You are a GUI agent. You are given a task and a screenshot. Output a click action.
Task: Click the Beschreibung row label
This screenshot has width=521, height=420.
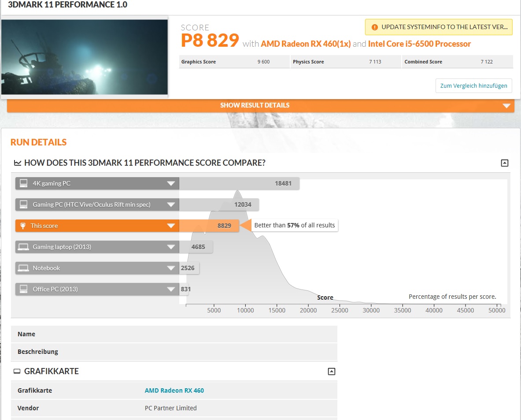pyautogui.click(x=38, y=352)
